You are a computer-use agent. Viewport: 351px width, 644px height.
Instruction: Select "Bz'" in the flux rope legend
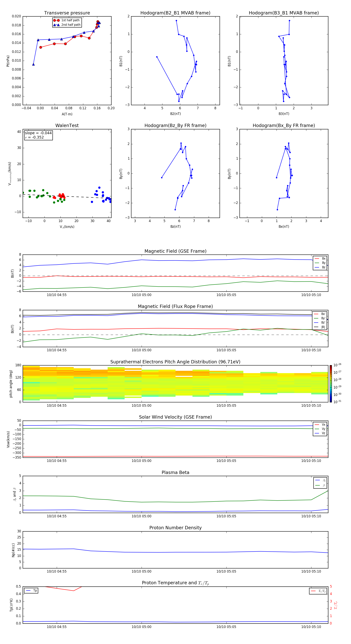[x=320, y=323]
